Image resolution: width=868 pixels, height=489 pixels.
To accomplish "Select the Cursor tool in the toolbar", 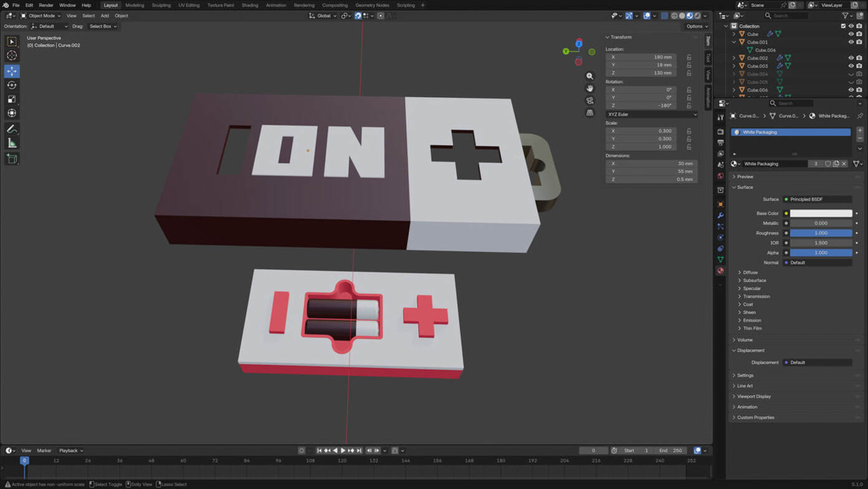I will click(12, 56).
